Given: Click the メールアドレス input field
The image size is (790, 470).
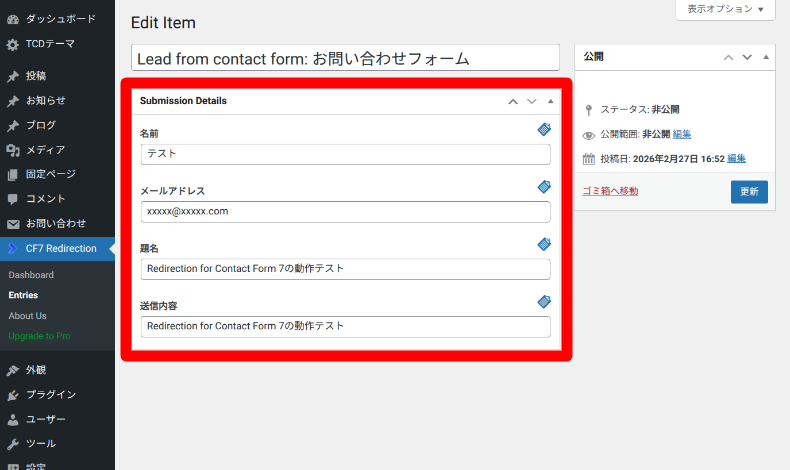Looking at the screenshot, I should 346,212.
